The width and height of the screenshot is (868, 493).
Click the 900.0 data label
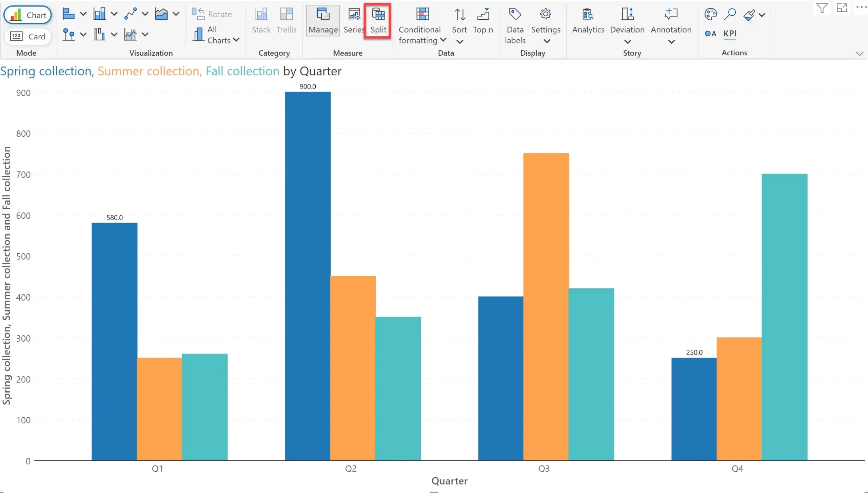click(x=308, y=87)
